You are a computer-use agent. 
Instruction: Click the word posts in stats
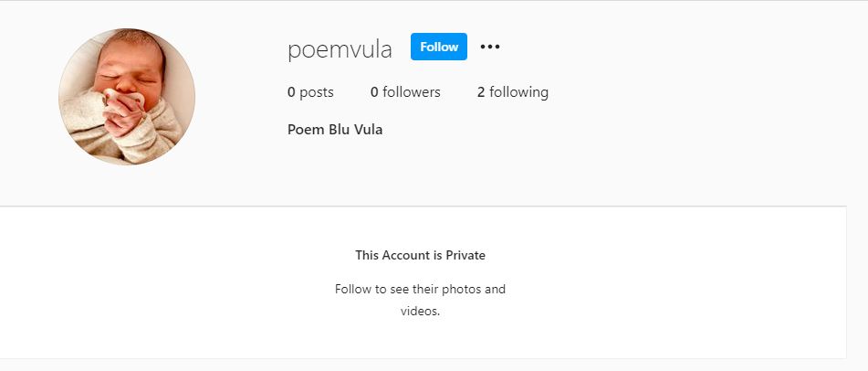click(317, 92)
